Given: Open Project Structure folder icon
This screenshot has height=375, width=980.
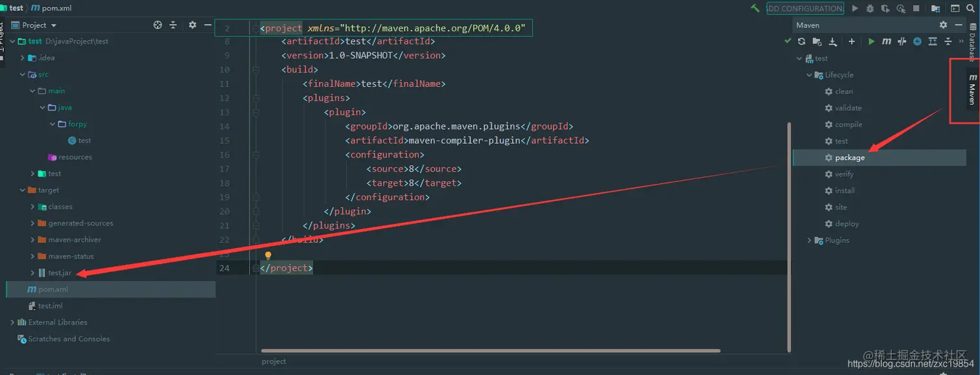Looking at the screenshot, I should pyautogui.click(x=935, y=8).
